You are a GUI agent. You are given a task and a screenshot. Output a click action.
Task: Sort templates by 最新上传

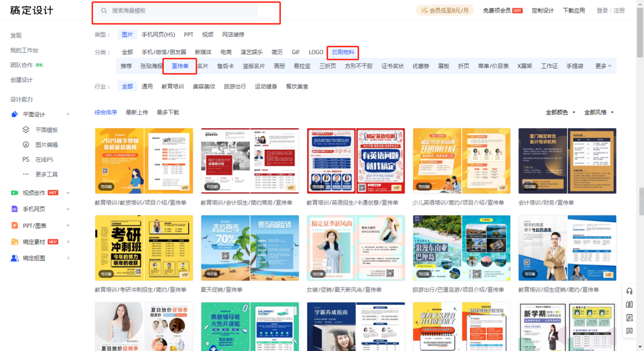click(137, 112)
